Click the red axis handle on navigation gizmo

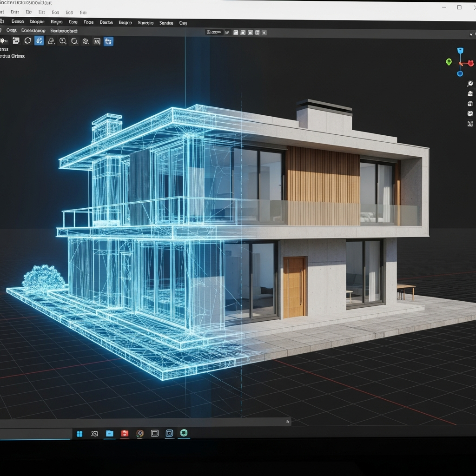click(471, 63)
